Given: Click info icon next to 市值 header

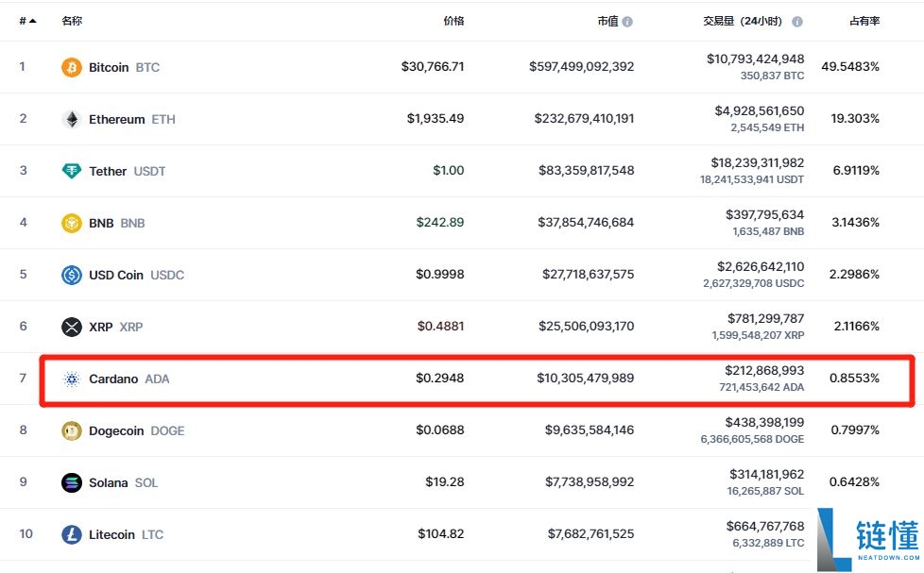Looking at the screenshot, I should (x=627, y=21).
